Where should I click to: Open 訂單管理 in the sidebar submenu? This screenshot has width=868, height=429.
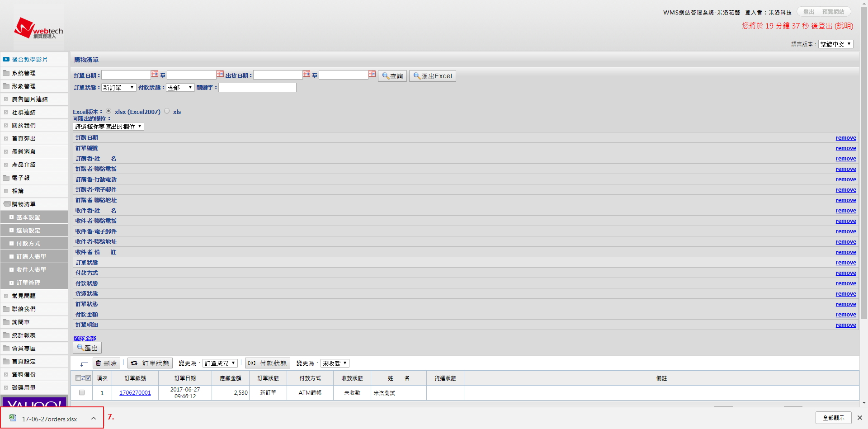28,283
